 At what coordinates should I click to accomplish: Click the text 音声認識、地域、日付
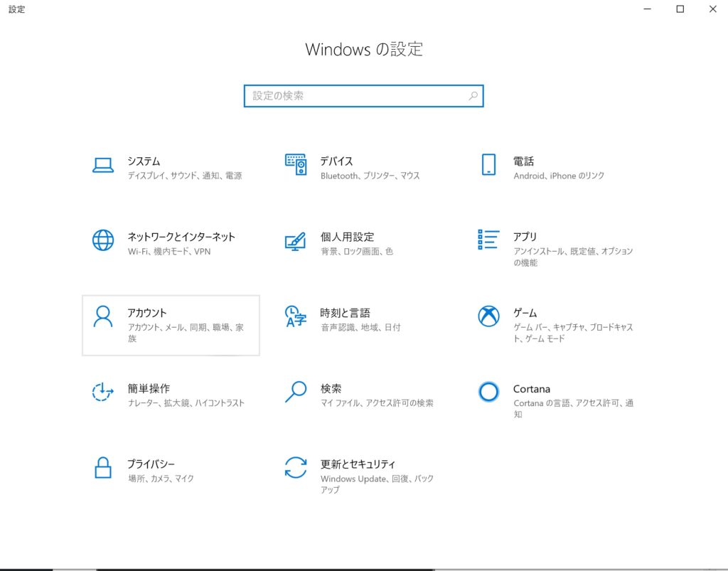click(x=360, y=327)
